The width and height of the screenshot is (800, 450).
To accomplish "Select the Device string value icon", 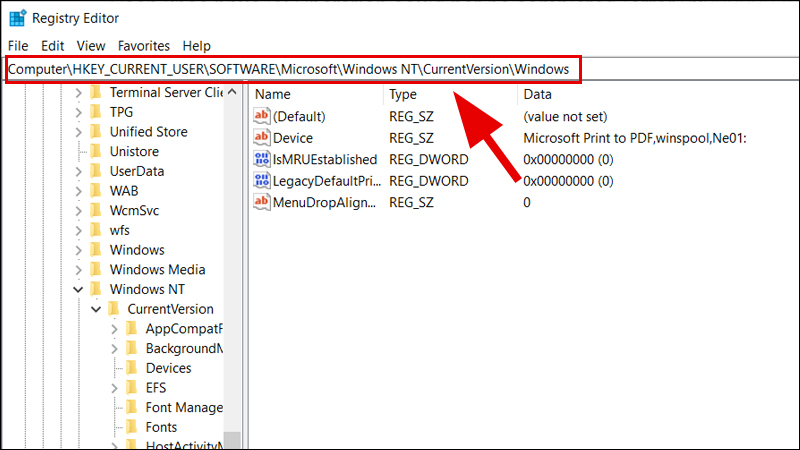I will click(262, 138).
